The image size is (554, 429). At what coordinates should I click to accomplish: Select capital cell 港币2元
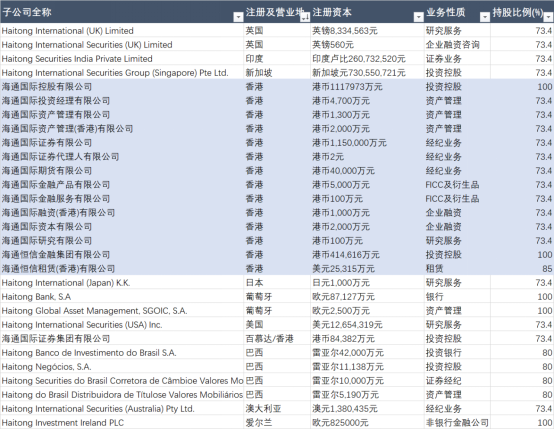click(x=367, y=157)
